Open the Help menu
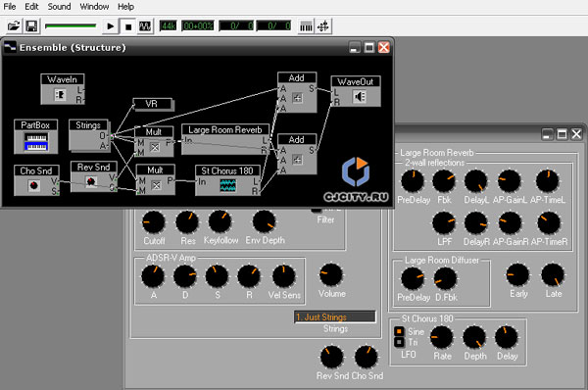588x390 pixels. coord(125,7)
